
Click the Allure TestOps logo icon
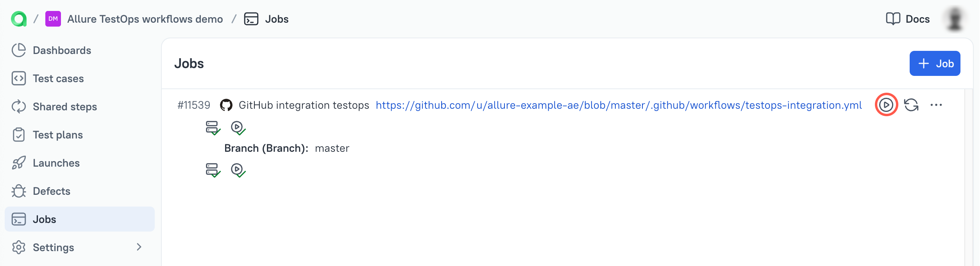coord(19,19)
